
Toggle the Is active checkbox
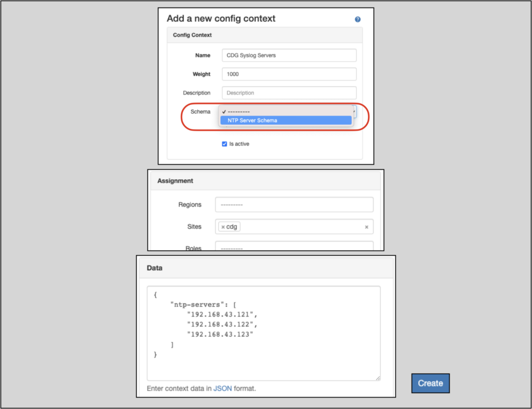click(224, 144)
